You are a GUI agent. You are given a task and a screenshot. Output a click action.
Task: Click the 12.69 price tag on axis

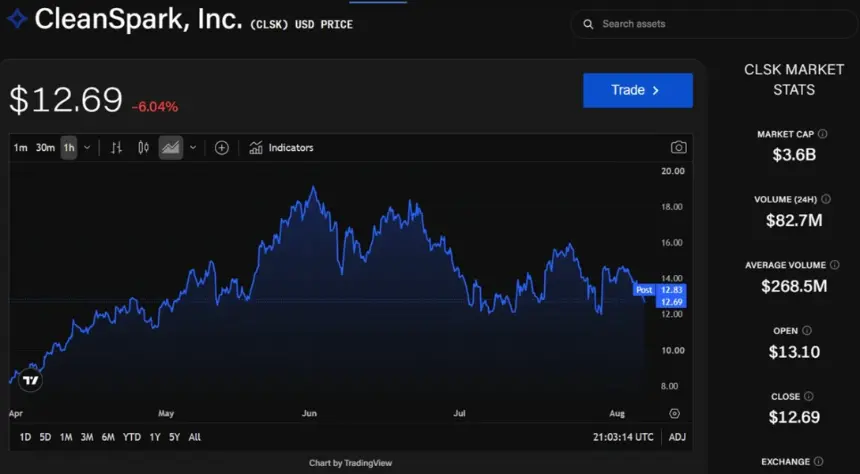[671, 302]
